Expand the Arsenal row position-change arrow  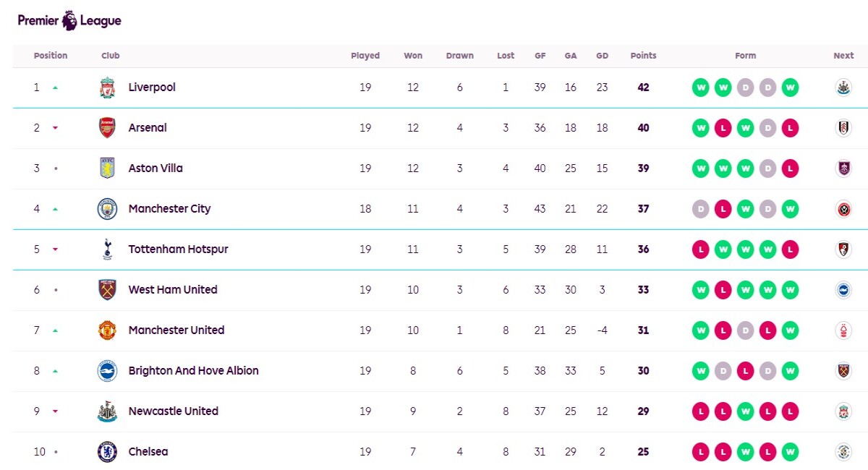coord(55,128)
